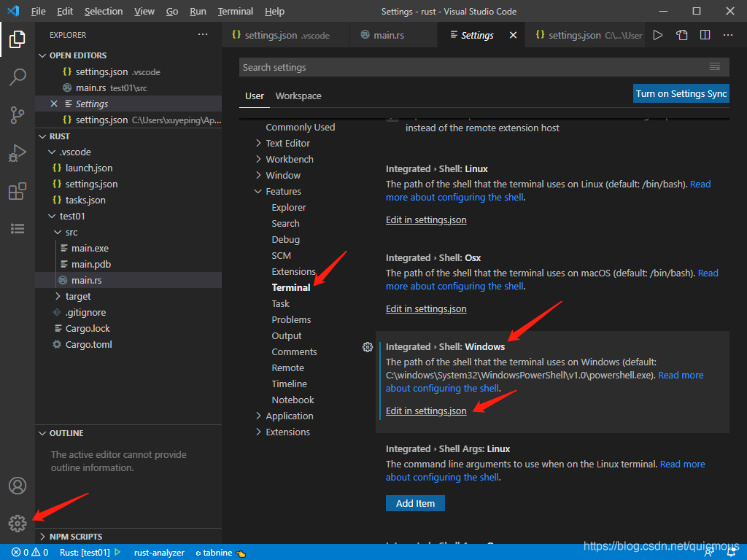This screenshot has width=747, height=560.
Task: Open the Help menu
Action: pyautogui.click(x=274, y=11)
